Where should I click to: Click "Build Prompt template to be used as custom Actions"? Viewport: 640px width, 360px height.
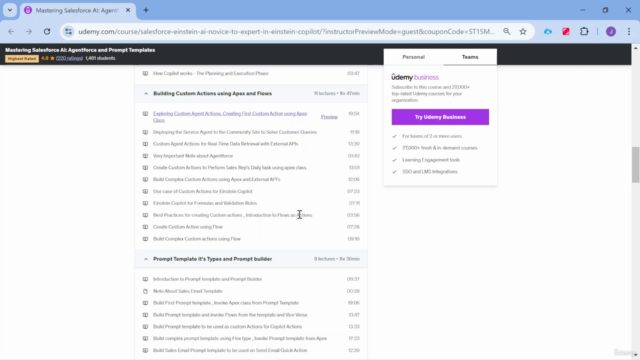point(227,327)
